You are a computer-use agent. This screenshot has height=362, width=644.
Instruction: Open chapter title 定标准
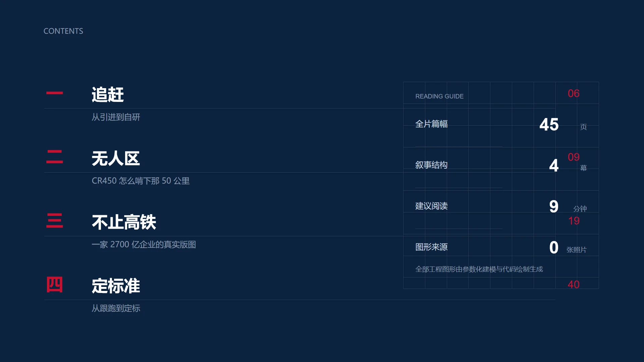click(116, 286)
